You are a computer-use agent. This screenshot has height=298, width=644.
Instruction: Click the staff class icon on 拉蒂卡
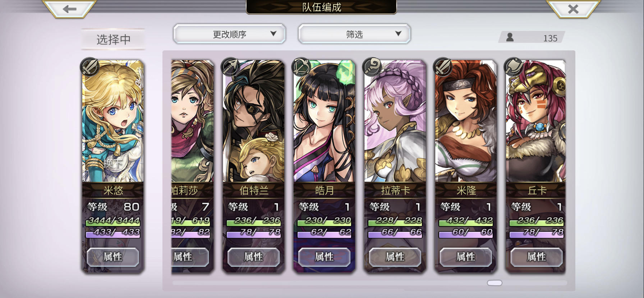tap(372, 67)
